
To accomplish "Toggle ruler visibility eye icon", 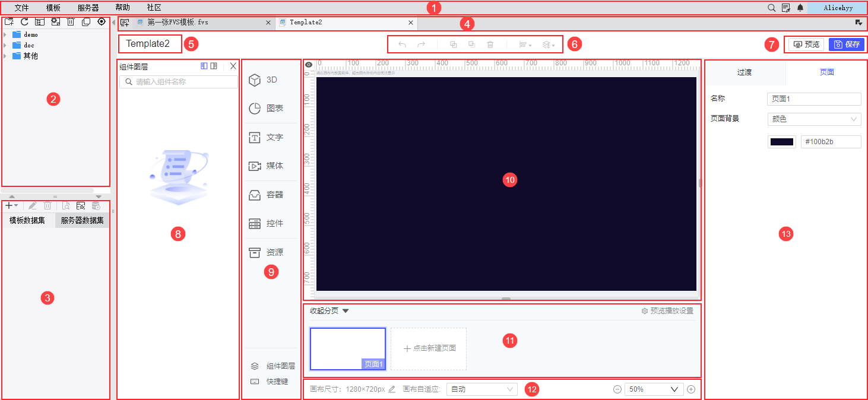I will [309, 64].
